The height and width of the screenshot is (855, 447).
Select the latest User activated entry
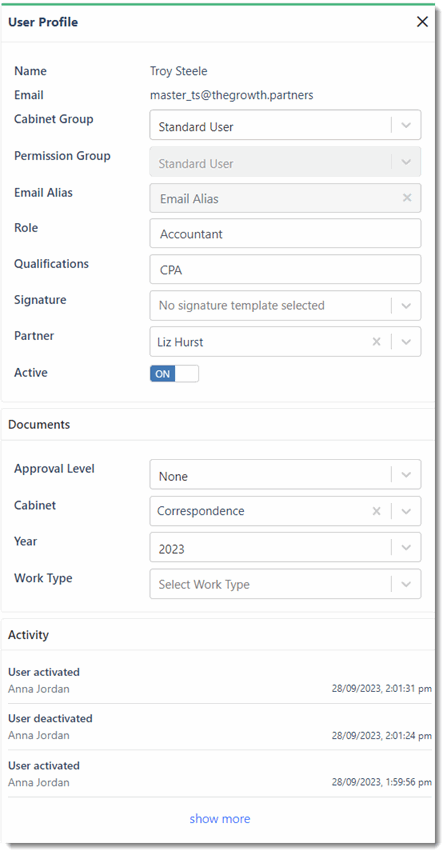(220, 680)
